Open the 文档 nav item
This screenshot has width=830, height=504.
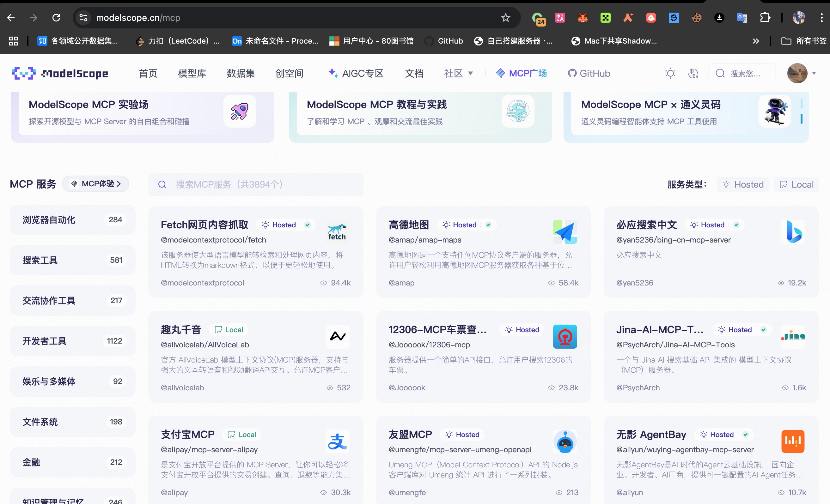coord(414,73)
